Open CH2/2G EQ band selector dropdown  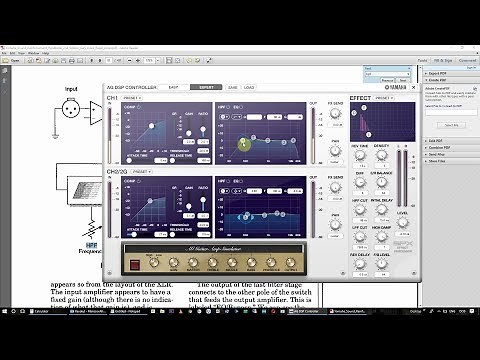(x=225, y=191)
